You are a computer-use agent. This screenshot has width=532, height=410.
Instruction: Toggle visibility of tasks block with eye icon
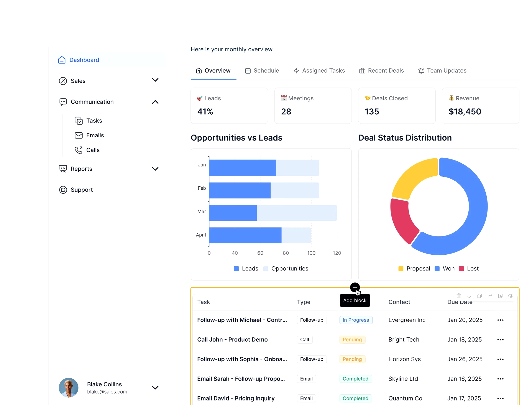coord(511,296)
